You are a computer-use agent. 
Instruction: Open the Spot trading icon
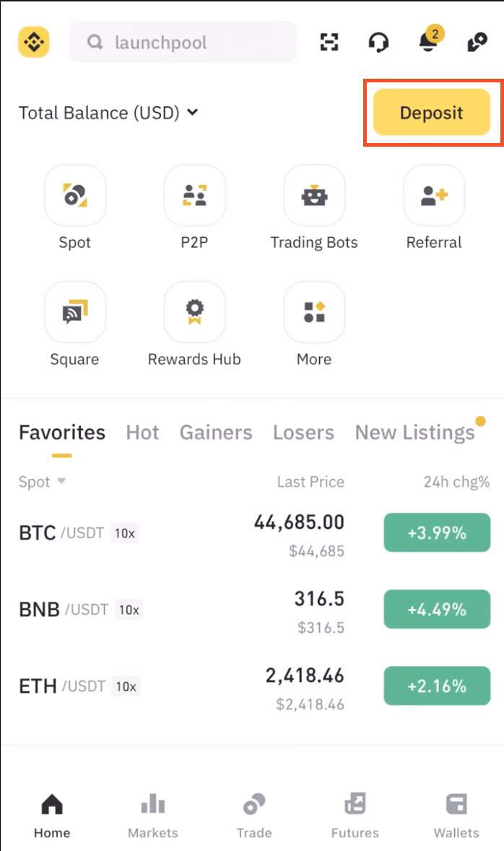74,195
